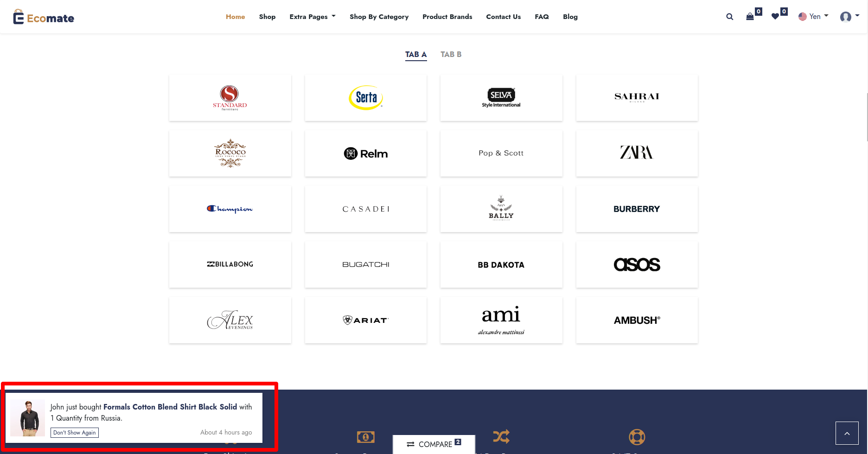Click Don't Show Again in purchase popup
This screenshot has height=454, width=868.
point(75,433)
